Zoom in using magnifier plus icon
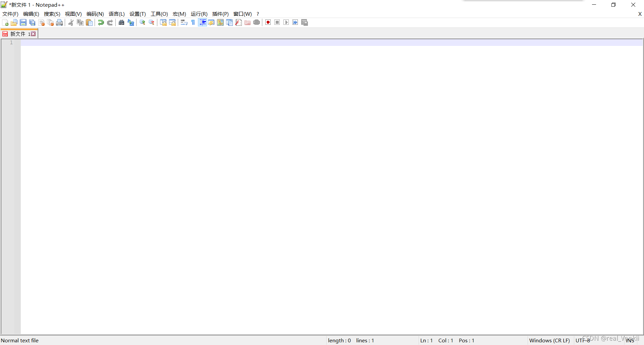644x345 pixels. [x=143, y=22]
